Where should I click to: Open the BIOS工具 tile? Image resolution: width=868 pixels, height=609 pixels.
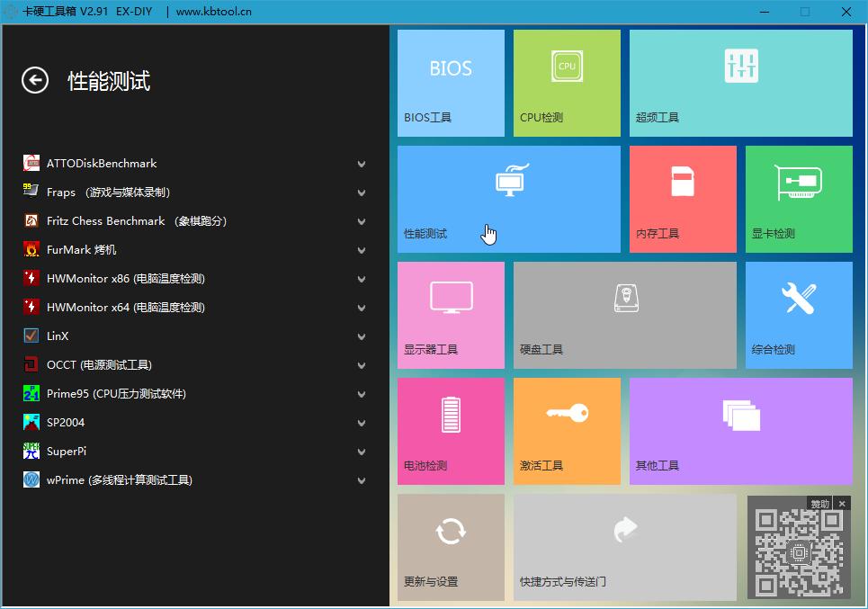[x=450, y=83]
